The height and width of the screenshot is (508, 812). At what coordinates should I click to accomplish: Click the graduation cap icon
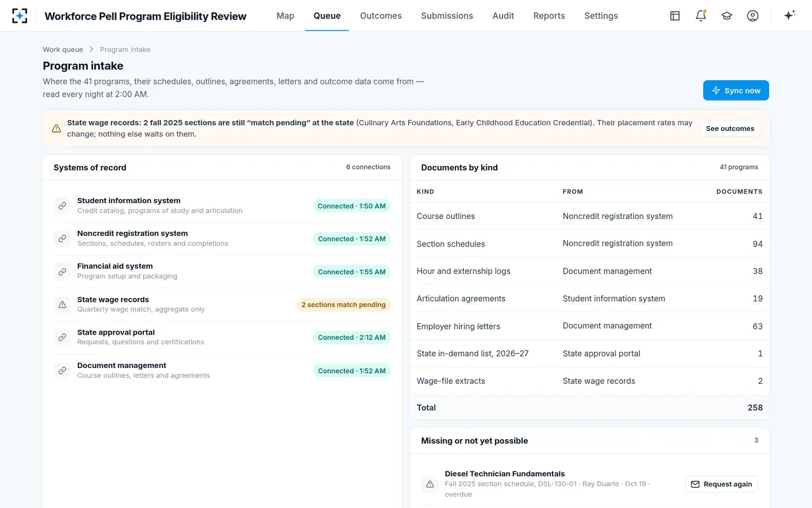[727, 16]
